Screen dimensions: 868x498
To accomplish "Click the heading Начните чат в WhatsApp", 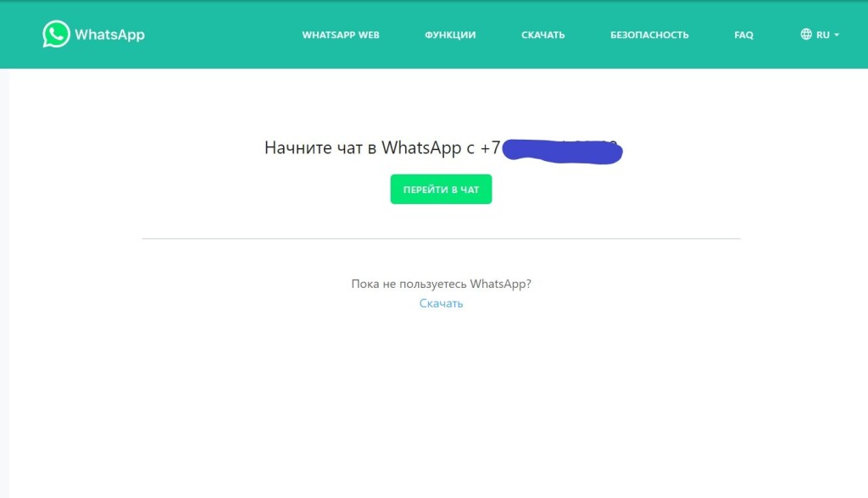I will coord(363,147).
